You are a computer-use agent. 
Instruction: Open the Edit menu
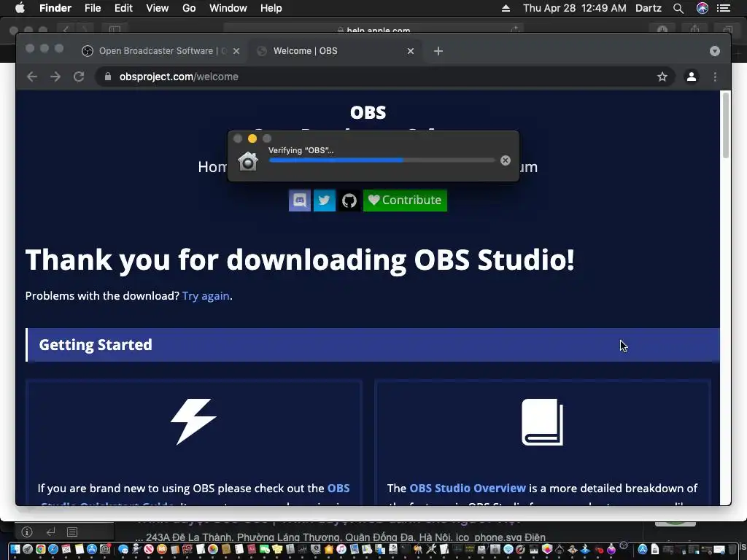coord(123,8)
